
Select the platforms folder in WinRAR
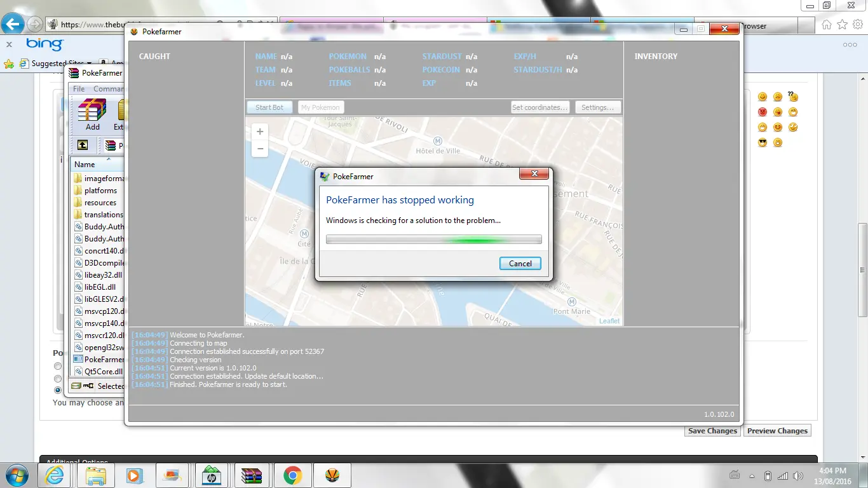click(x=98, y=191)
